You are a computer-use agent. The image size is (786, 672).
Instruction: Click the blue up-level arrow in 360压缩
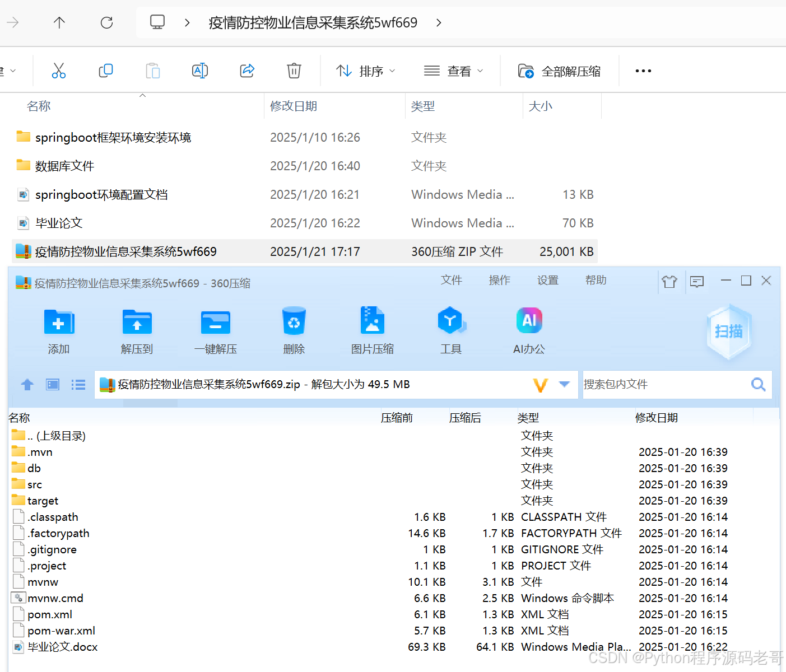point(27,385)
